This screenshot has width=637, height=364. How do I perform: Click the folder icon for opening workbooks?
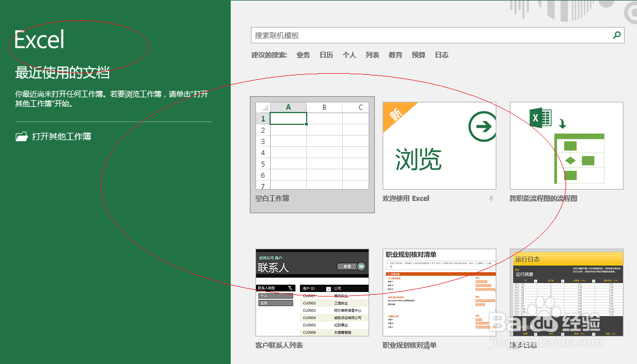point(21,137)
